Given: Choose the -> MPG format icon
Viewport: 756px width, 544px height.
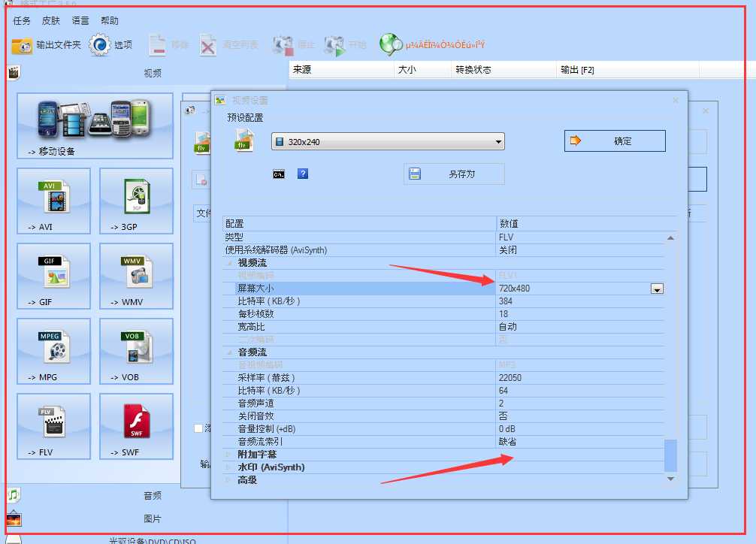Looking at the screenshot, I should (53, 351).
